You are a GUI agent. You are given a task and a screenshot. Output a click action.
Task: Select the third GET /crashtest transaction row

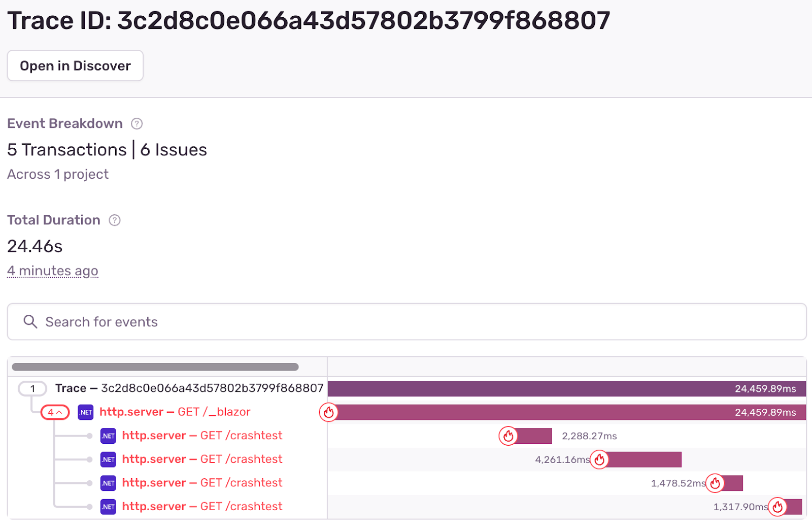click(203, 483)
